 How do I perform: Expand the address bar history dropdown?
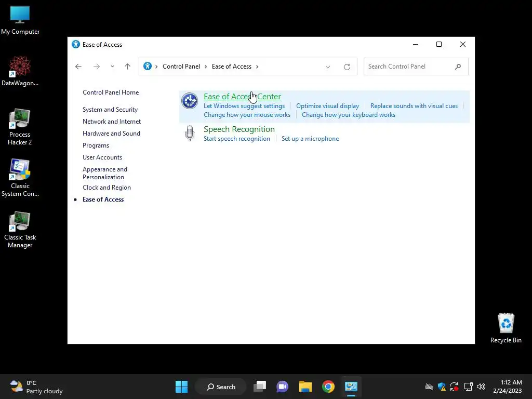(328, 67)
